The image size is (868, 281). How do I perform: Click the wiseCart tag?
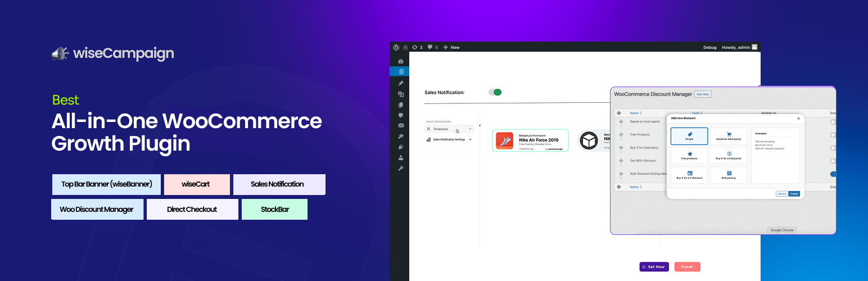click(x=197, y=184)
